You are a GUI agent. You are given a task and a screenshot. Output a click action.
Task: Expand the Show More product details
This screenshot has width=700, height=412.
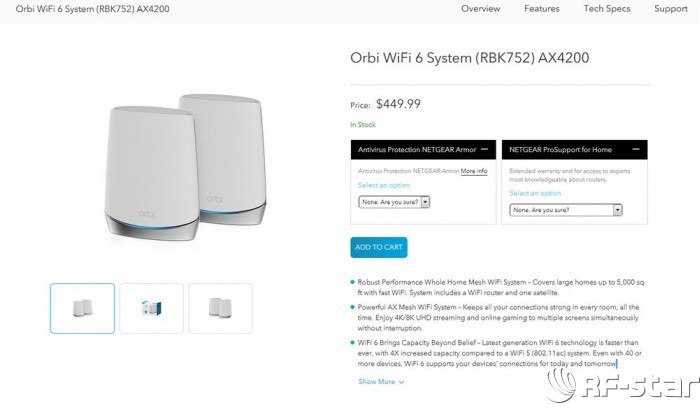[381, 381]
